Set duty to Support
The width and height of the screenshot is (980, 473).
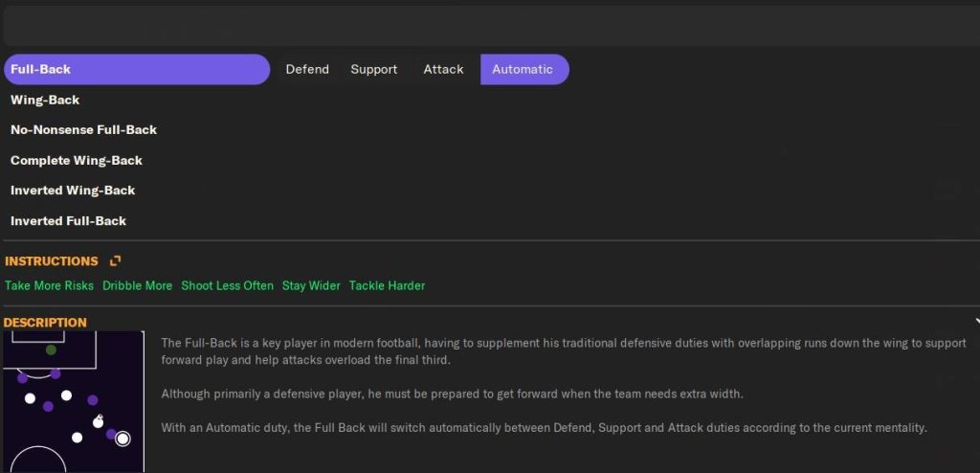point(373,69)
